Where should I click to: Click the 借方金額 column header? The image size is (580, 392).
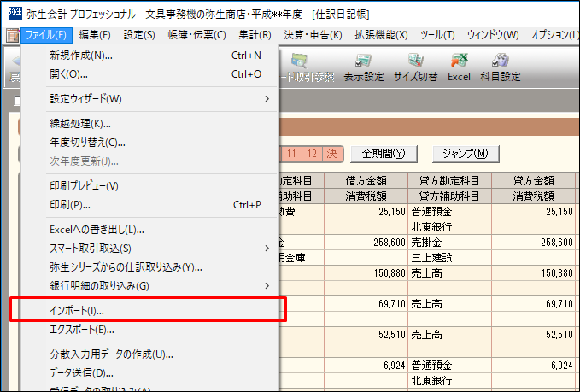(x=366, y=180)
